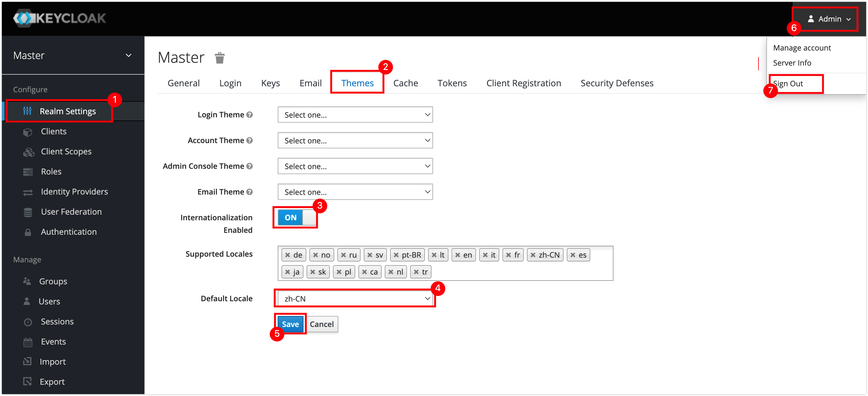Click the Realm Settings sidebar icon
Viewport: 868px width, 396px height.
(x=26, y=111)
